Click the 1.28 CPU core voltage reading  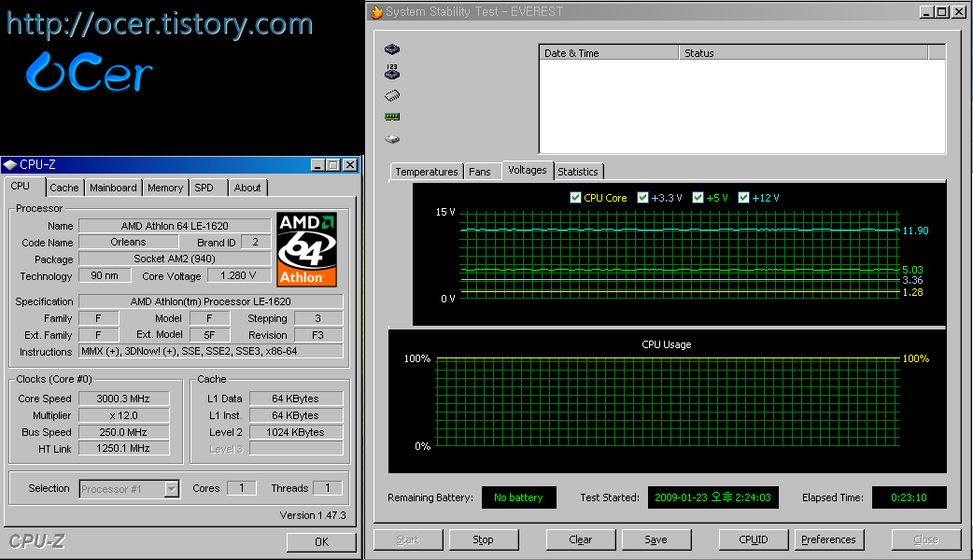(913, 292)
